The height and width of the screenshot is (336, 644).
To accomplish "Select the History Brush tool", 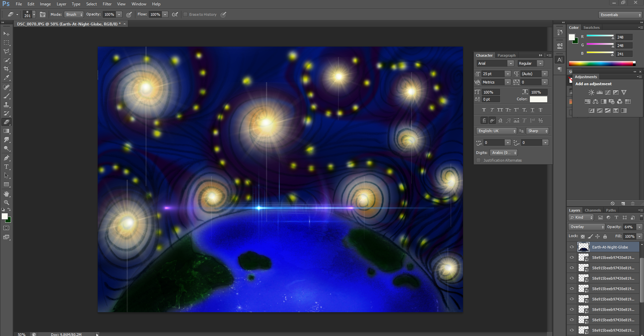I will point(6,113).
